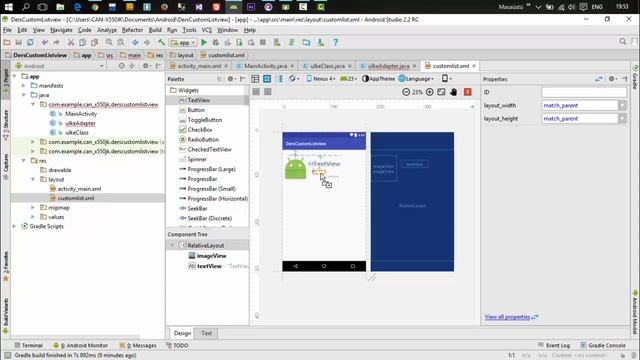Open the screen orientation dropdown
640x360 pixels.
point(447,79)
